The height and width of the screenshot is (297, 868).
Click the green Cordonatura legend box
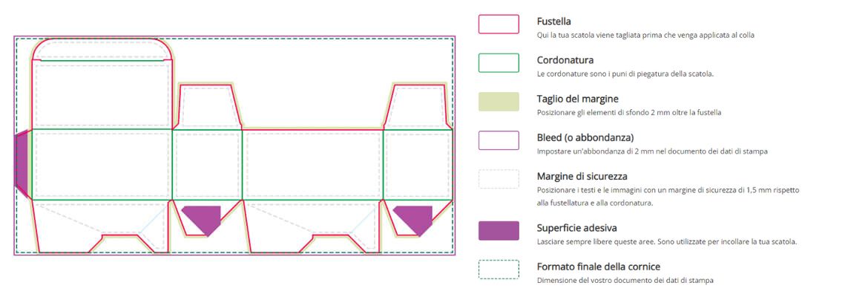(x=499, y=63)
